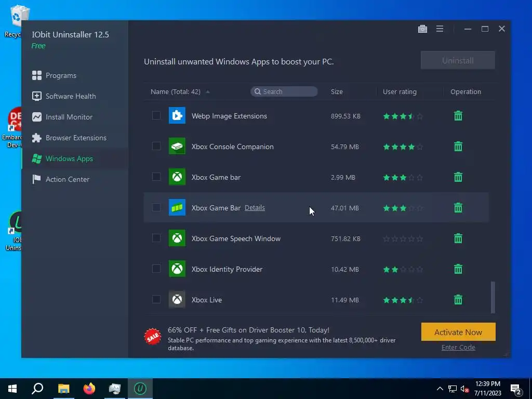Select the Xbox Game Speech Window checkbox
This screenshot has height=399, width=532.
[x=156, y=238]
